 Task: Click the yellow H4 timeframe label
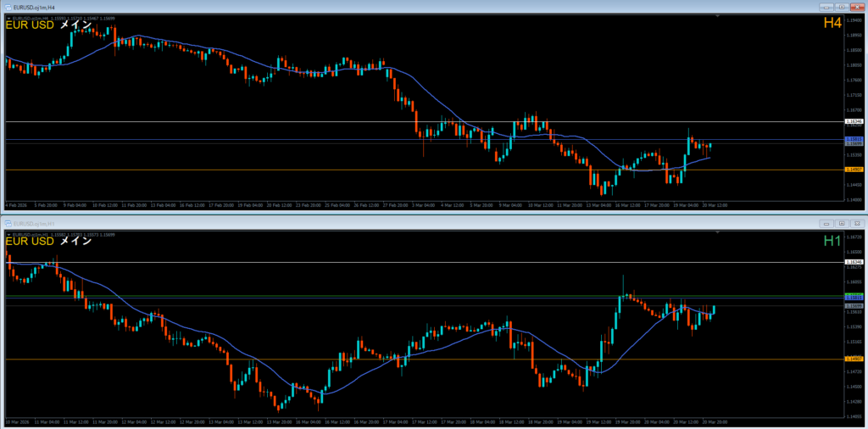(832, 24)
